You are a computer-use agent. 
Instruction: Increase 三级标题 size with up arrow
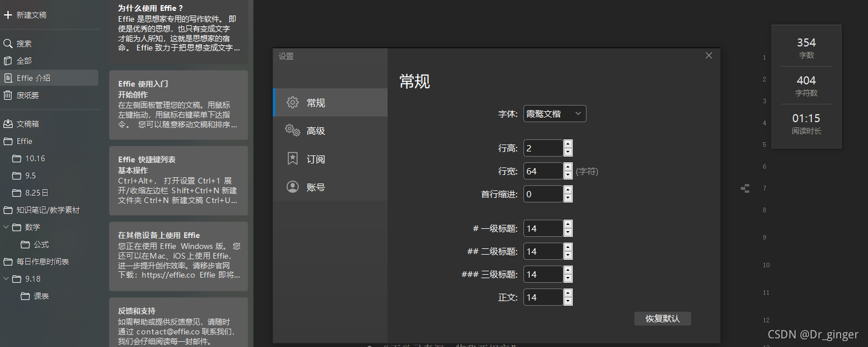(x=568, y=270)
